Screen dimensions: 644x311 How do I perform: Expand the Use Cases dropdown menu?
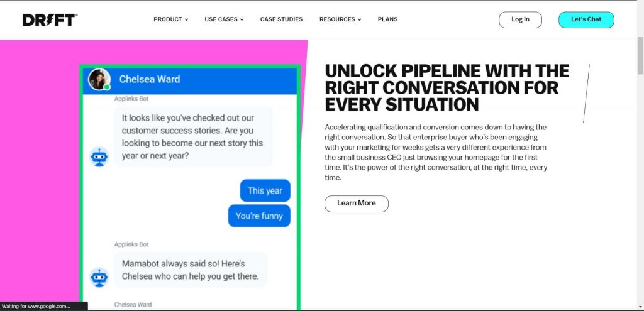click(x=224, y=19)
